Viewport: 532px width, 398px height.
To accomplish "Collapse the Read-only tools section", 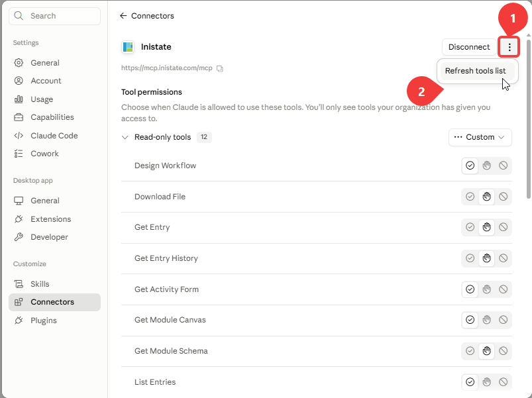I will tap(125, 137).
